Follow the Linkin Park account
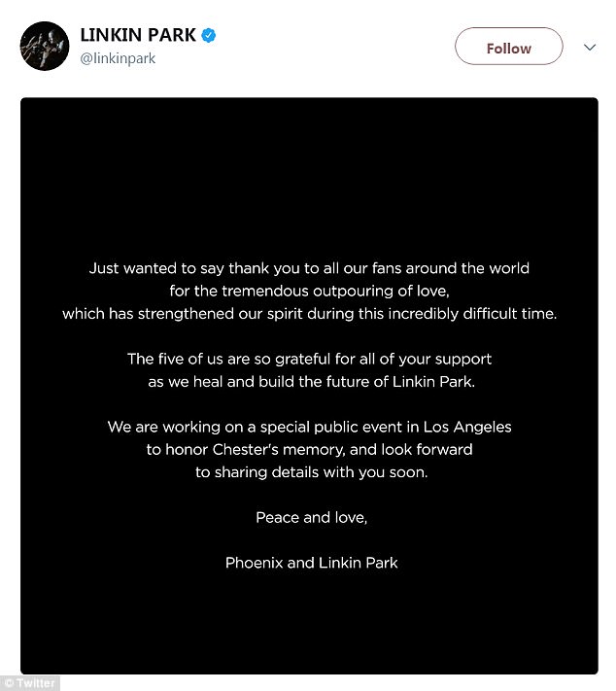Image resolution: width=616 pixels, height=691 pixels. coord(509,47)
